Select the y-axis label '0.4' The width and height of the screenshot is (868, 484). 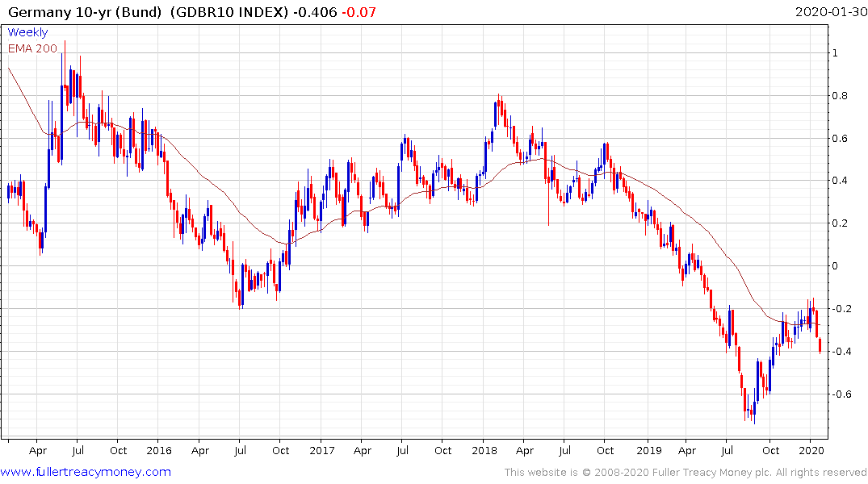tap(840, 181)
